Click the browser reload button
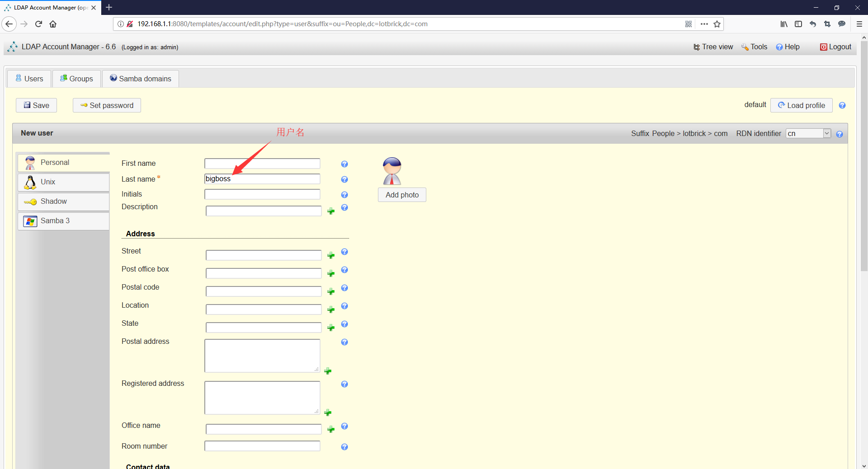This screenshot has width=868, height=469. click(38, 24)
